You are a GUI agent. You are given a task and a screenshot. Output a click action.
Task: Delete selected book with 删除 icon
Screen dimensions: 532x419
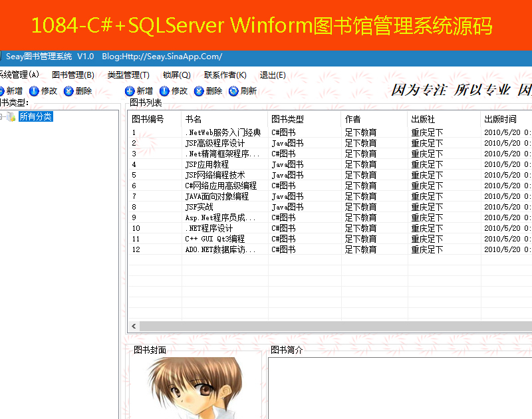click(x=199, y=91)
